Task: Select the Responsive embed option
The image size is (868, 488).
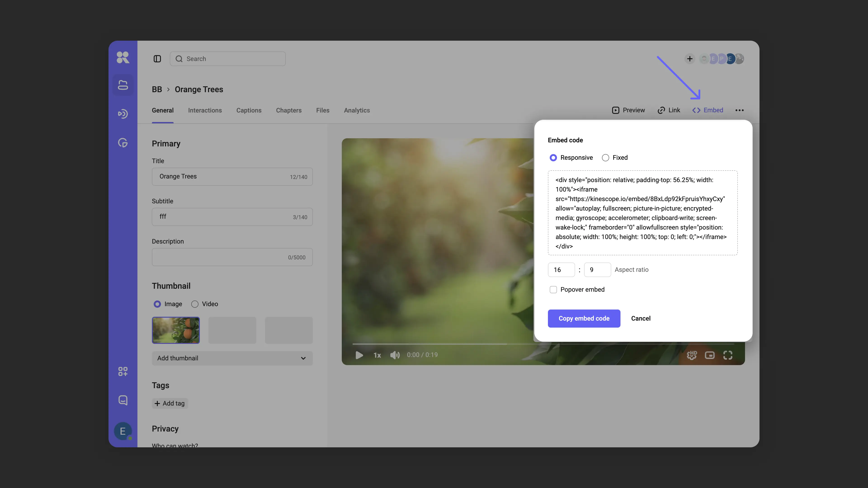Action: tap(571, 158)
